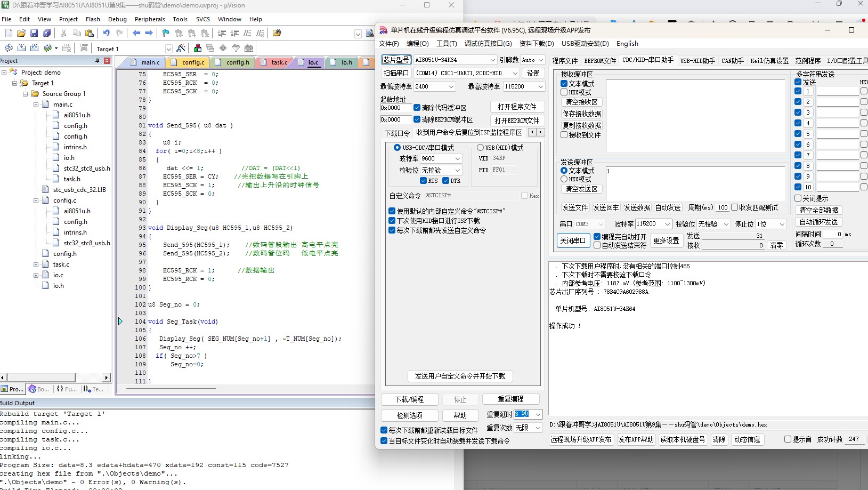Click the Open file toolbar icon
868x490 pixels.
click(21, 33)
